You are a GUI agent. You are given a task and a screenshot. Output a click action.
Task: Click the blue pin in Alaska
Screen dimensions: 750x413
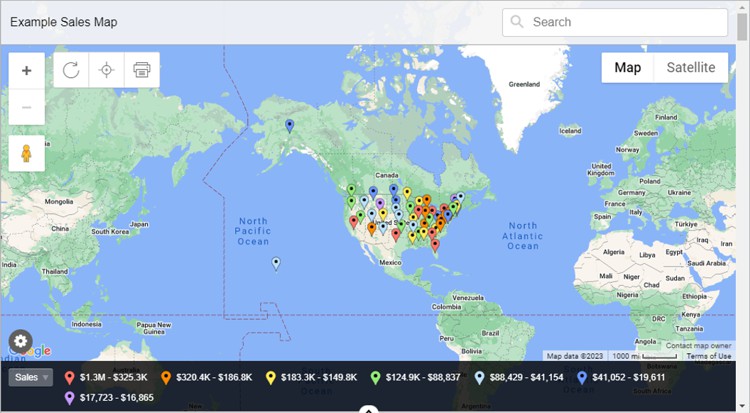(x=289, y=126)
